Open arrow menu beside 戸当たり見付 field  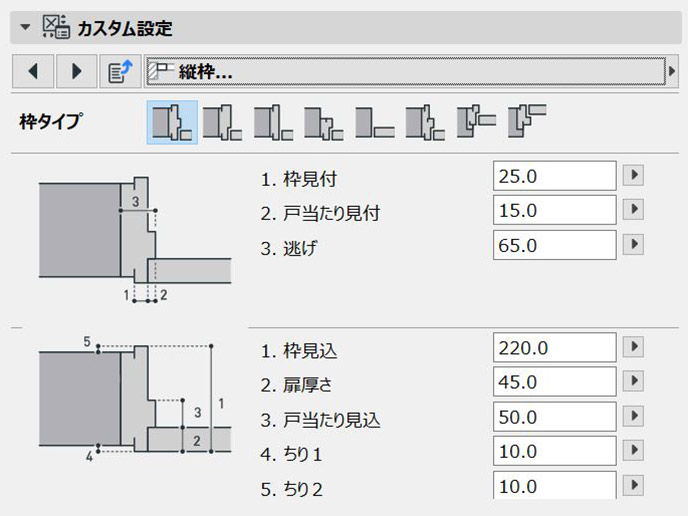[x=634, y=209]
